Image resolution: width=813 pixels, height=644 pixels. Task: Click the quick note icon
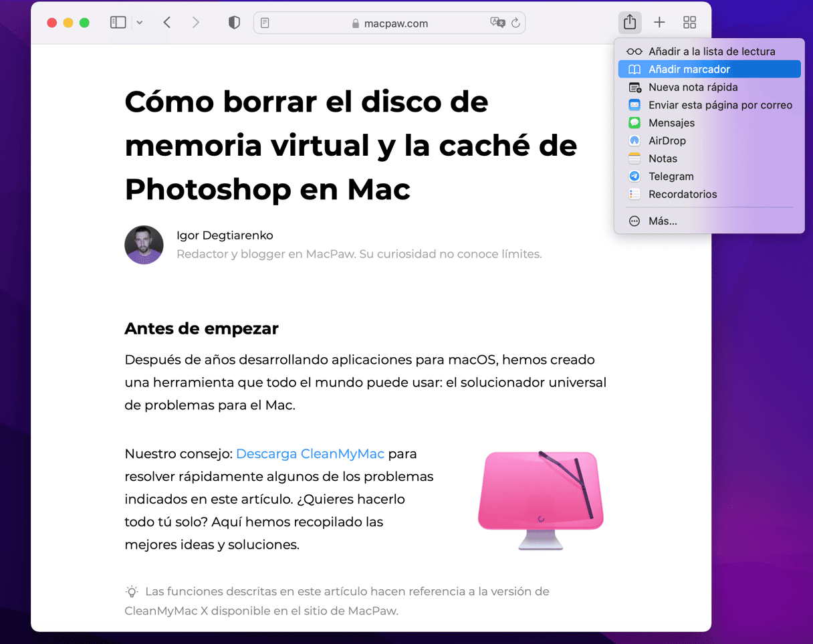pyautogui.click(x=634, y=87)
